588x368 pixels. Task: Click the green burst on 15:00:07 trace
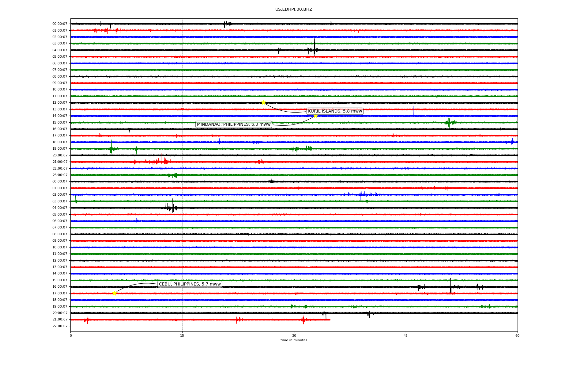tap(449, 122)
